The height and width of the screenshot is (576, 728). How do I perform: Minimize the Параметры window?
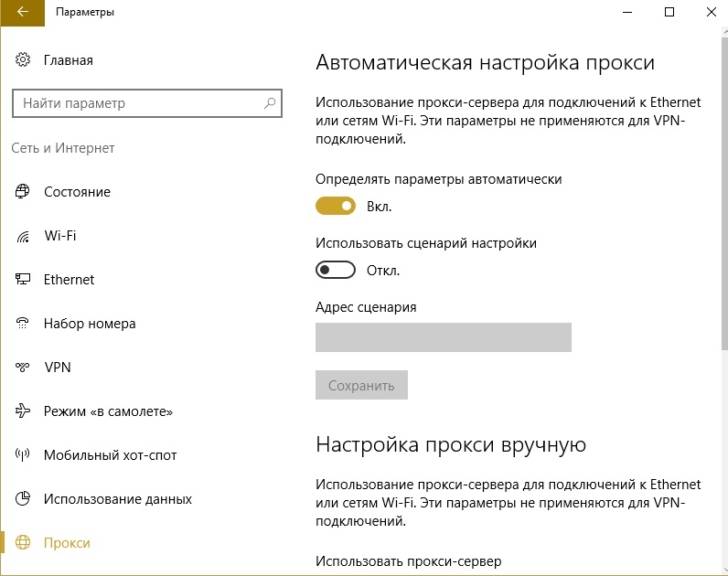627,13
